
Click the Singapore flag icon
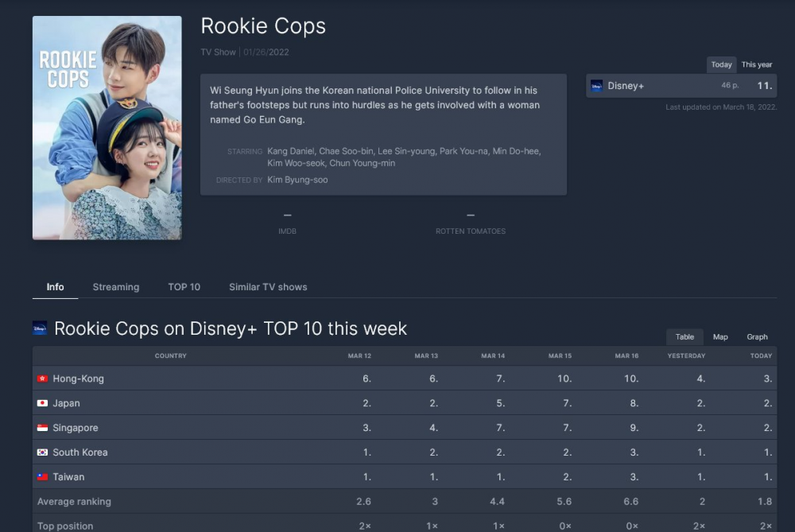pos(43,428)
